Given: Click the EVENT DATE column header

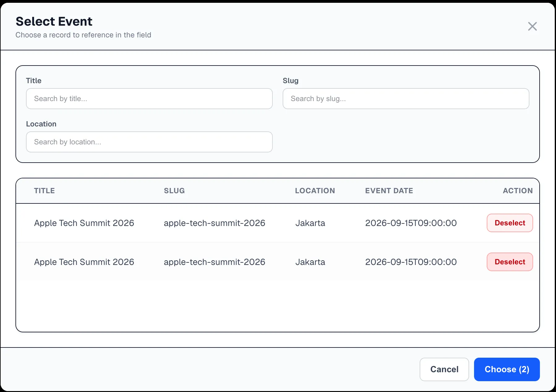Looking at the screenshot, I should 389,191.
